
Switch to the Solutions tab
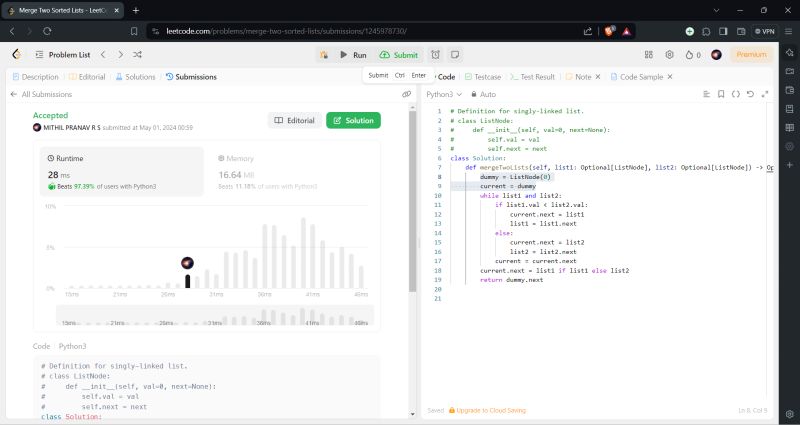(135, 77)
